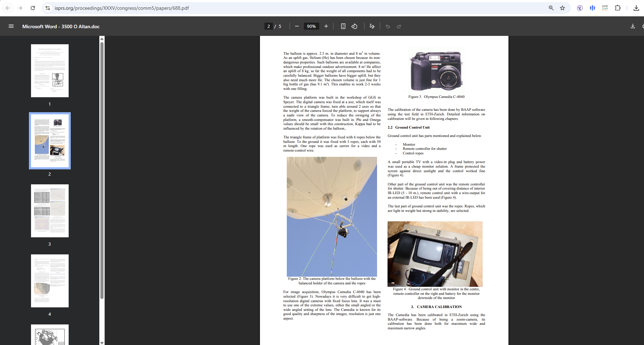Click the zoom percentage field showing 90%
The image size is (644, 345).
click(x=311, y=26)
